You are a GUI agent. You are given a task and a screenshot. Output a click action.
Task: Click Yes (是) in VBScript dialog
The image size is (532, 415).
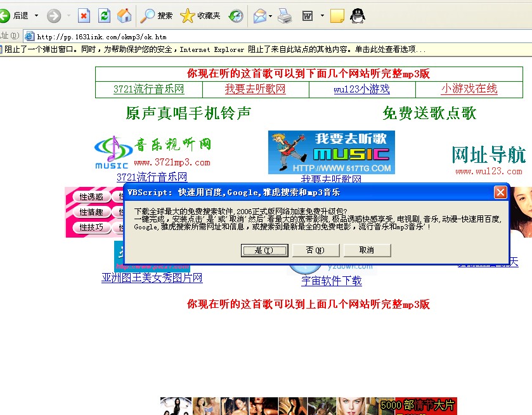tap(264, 250)
